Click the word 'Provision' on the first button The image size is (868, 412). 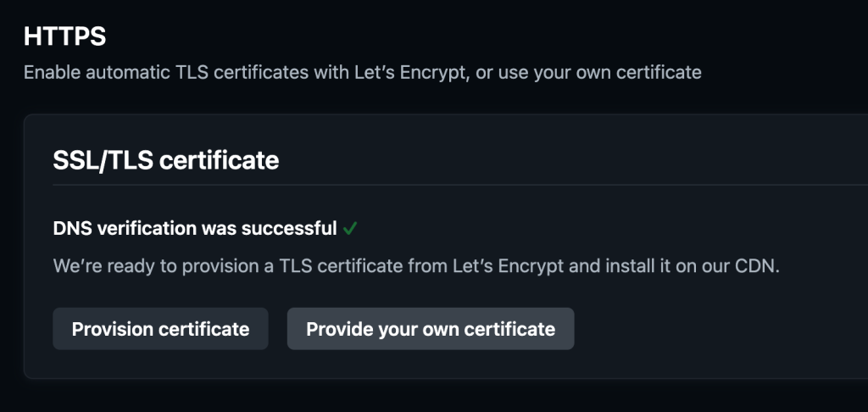point(109,329)
